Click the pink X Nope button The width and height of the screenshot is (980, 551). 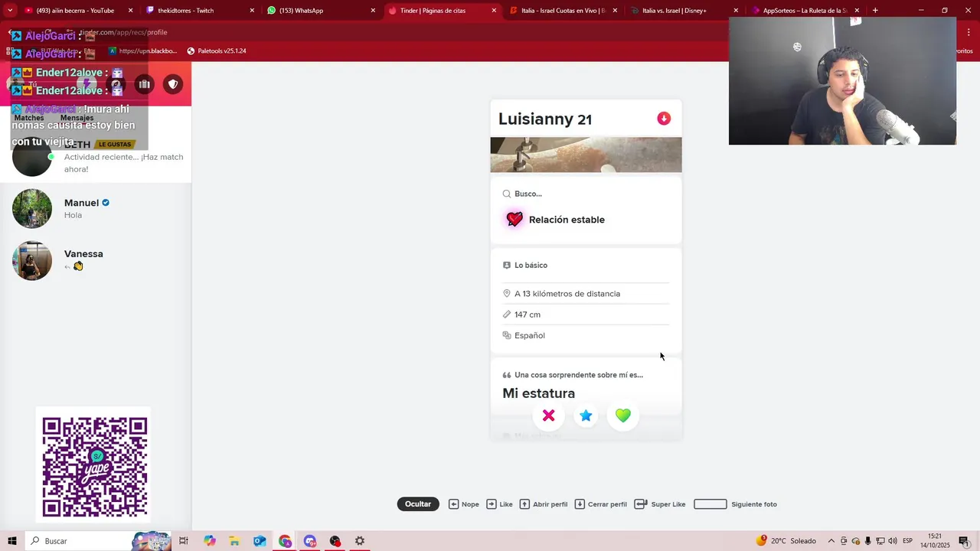(x=548, y=416)
